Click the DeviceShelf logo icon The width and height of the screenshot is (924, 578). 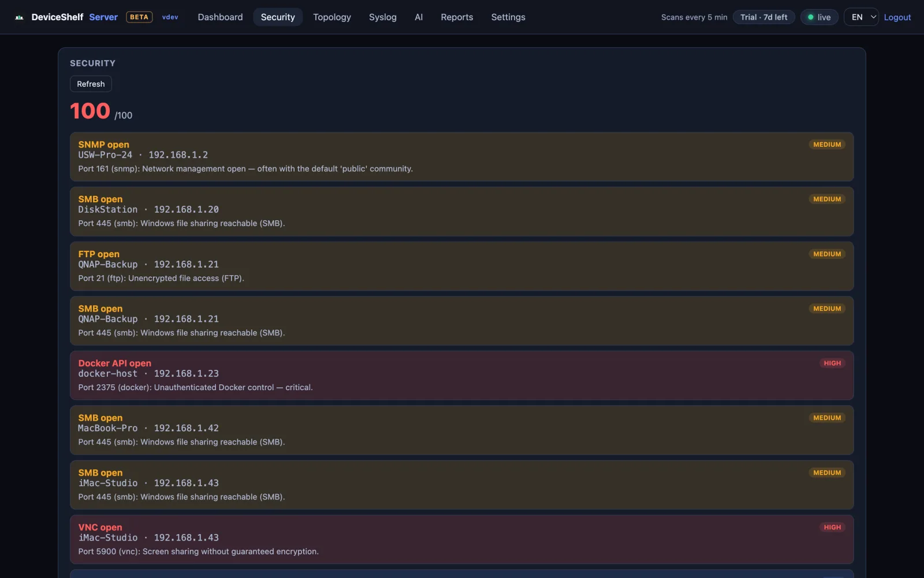tap(19, 17)
